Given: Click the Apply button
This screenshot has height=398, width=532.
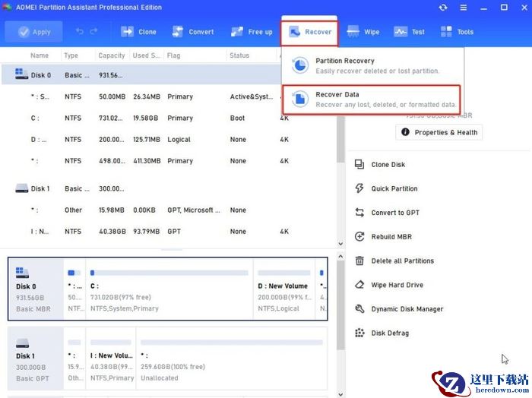Looking at the screenshot, I should [x=33, y=32].
